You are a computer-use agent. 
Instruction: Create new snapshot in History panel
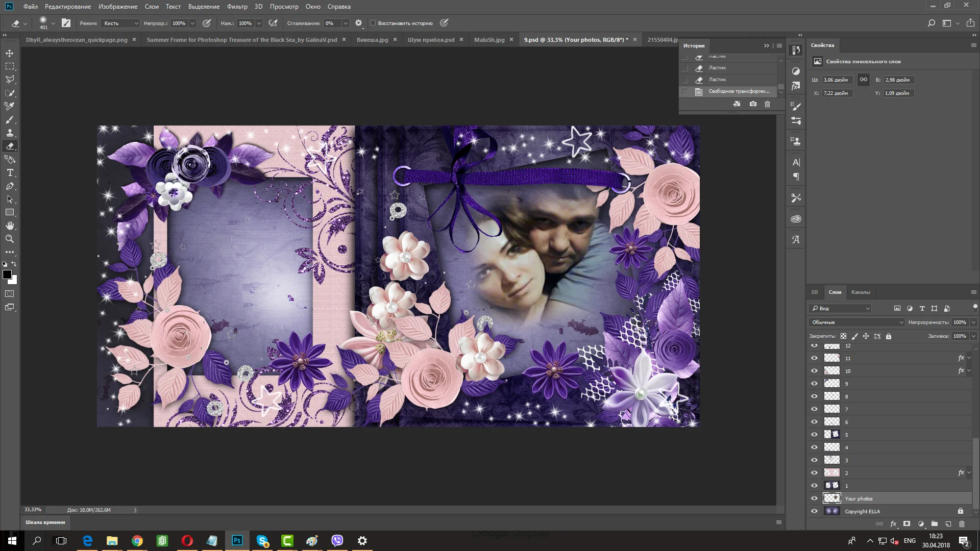coord(753,104)
